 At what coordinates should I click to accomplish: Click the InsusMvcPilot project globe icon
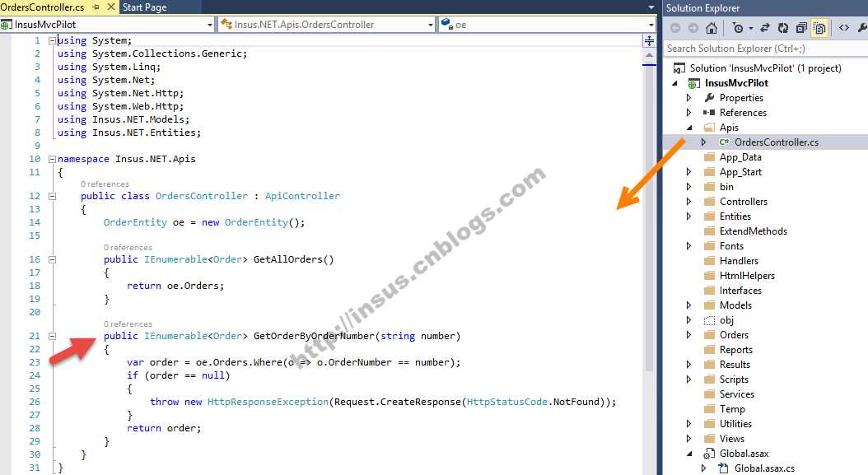tap(693, 83)
